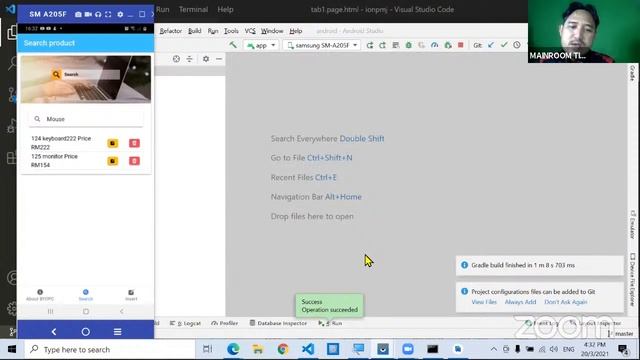
Task: Click View Files link in Git notification
Action: pyautogui.click(x=484, y=302)
